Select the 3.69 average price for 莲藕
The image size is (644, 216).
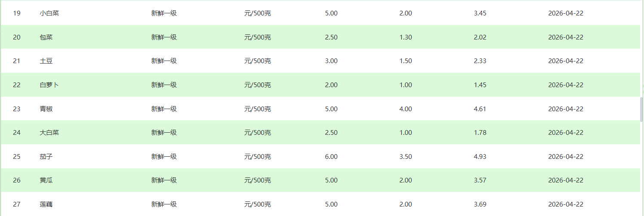coord(480,204)
